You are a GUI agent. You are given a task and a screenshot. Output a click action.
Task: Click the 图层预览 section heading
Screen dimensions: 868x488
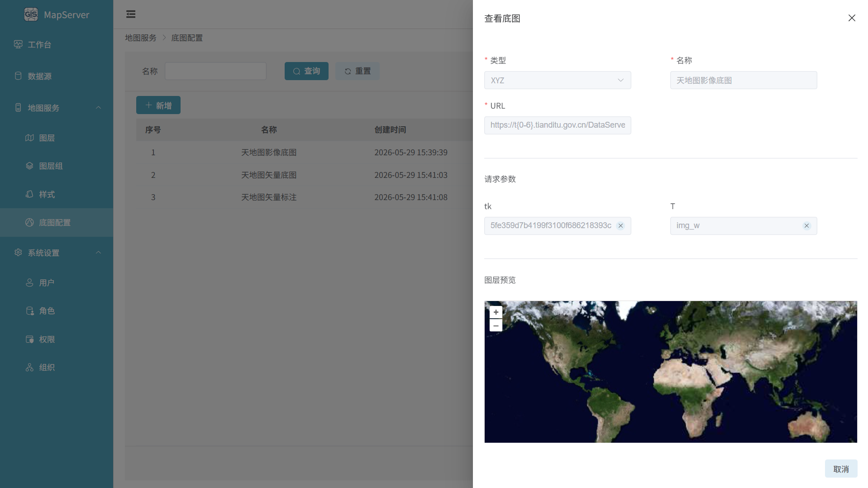(500, 280)
